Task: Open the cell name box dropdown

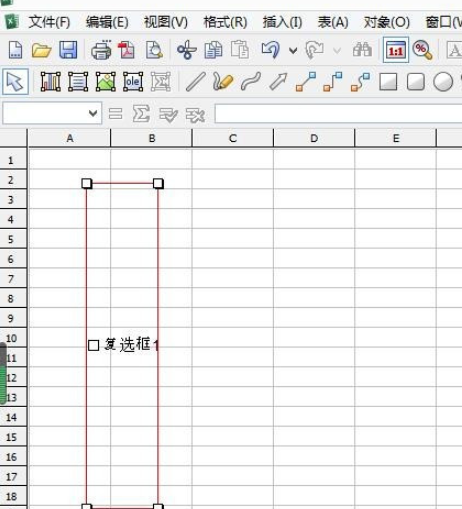Action: click(x=93, y=113)
